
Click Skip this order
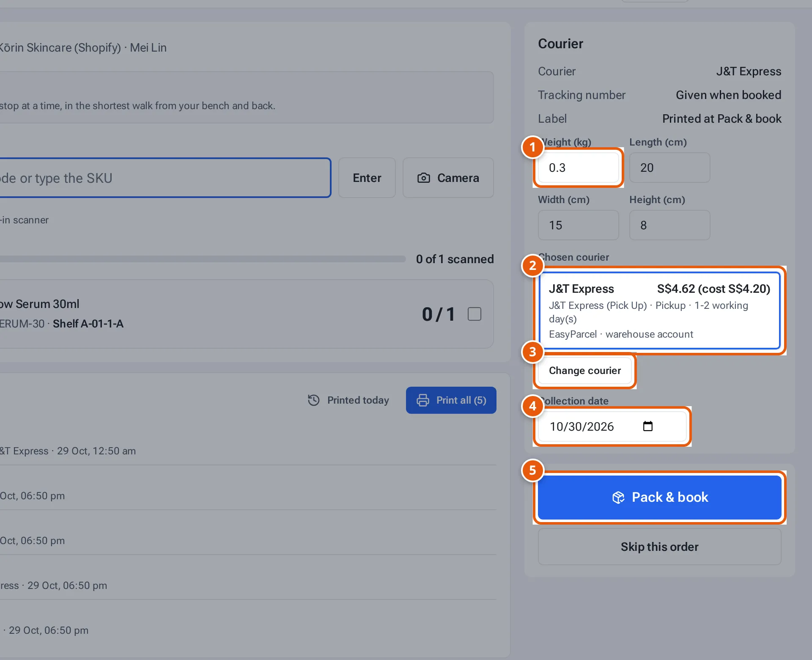point(659,547)
